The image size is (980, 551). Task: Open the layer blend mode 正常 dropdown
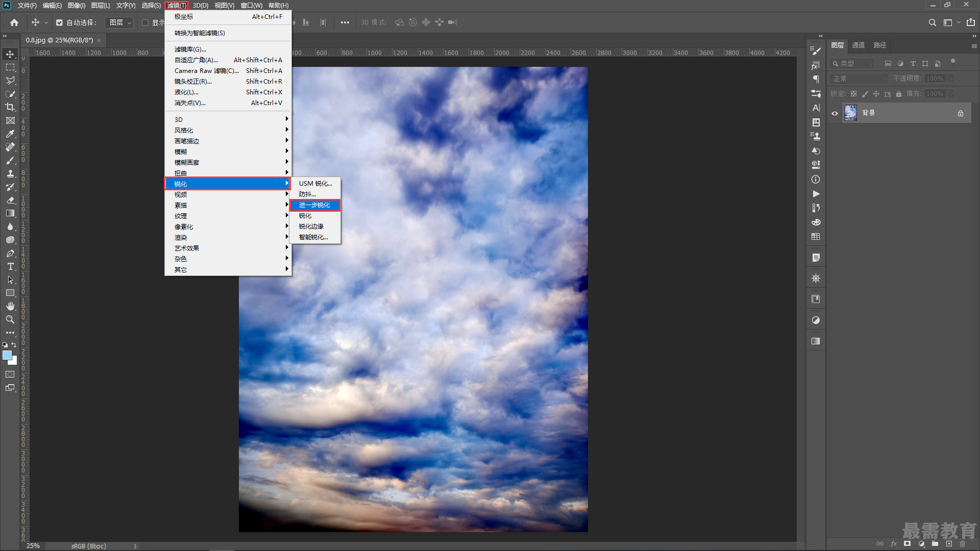pos(860,79)
